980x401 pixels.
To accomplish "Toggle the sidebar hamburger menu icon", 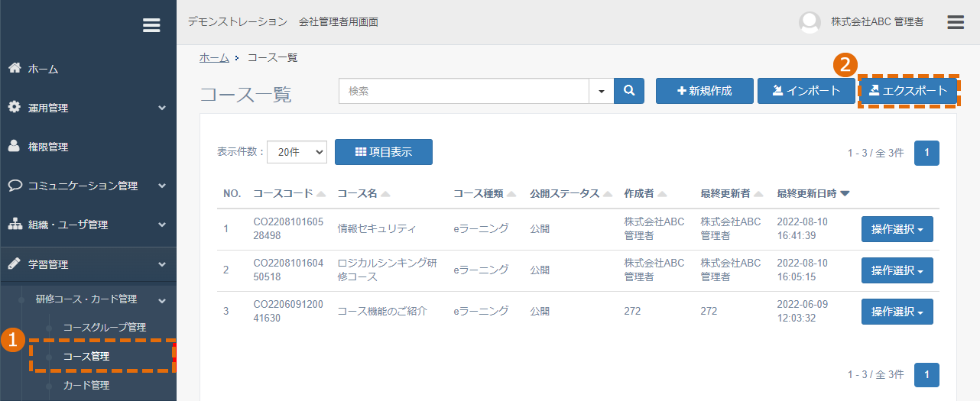I will (151, 25).
